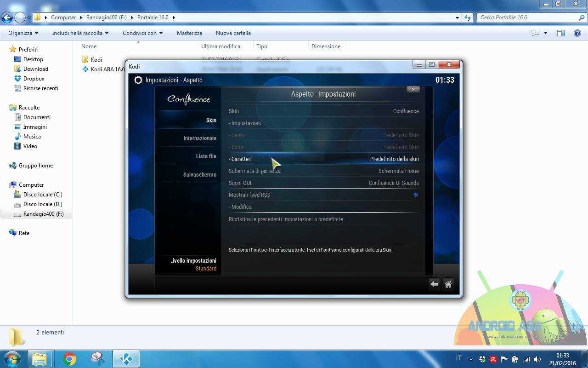Open the Schermata di partenza option
Viewport: 588px width, 368px height.
point(324,171)
